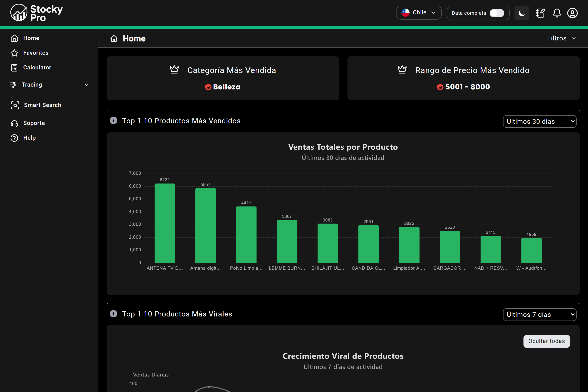
Task: Click the Home house icon in sidebar
Action: click(14, 38)
